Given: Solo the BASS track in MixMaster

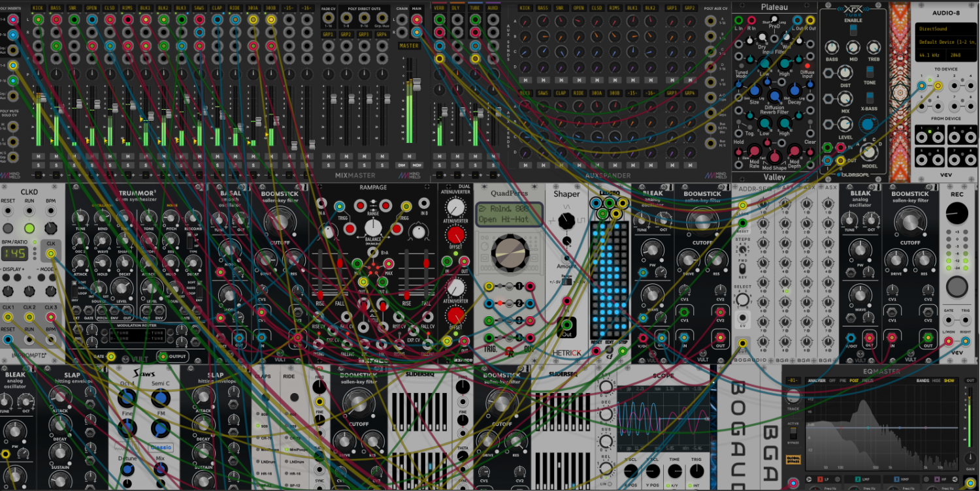Looking at the screenshot, I should point(56,165).
